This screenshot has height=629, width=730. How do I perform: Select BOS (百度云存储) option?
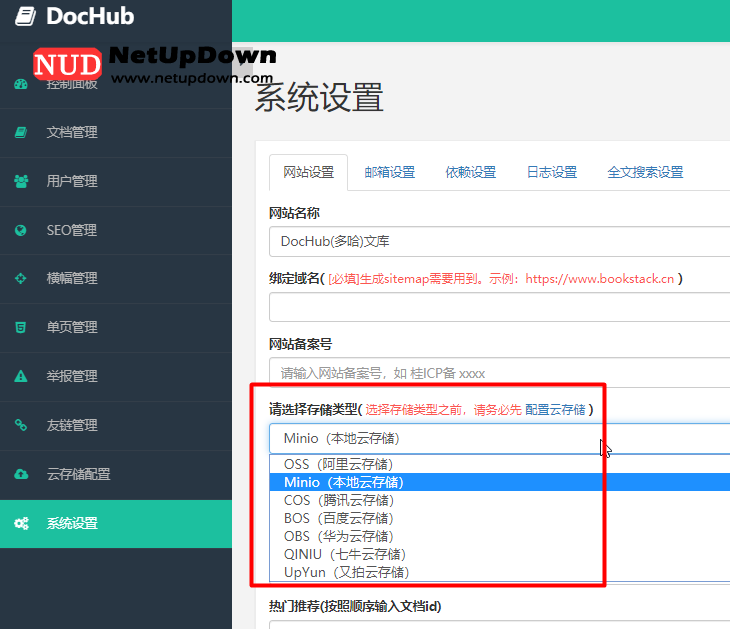(500, 518)
